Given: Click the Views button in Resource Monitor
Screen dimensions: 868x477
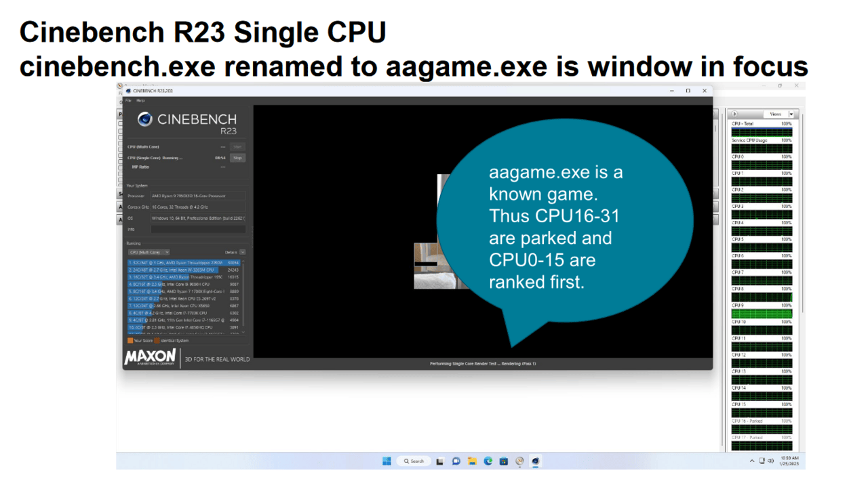Looking at the screenshot, I should pyautogui.click(x=775, y=115).
